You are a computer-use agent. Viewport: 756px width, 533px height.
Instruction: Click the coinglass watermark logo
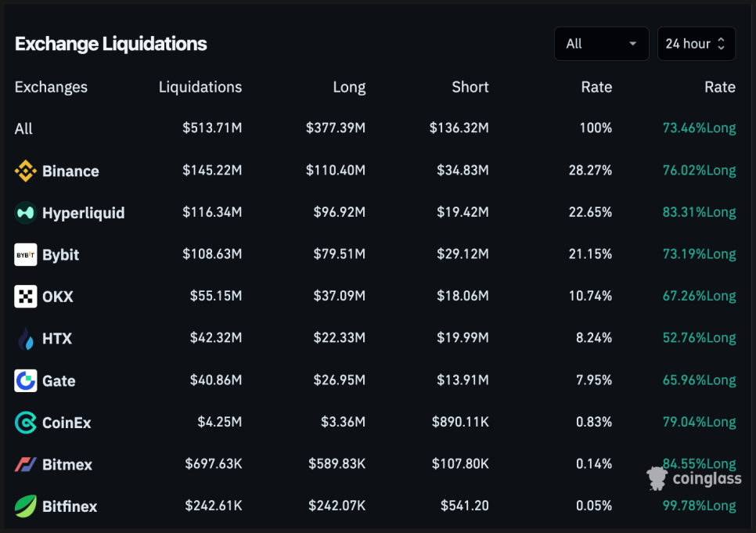694,478
